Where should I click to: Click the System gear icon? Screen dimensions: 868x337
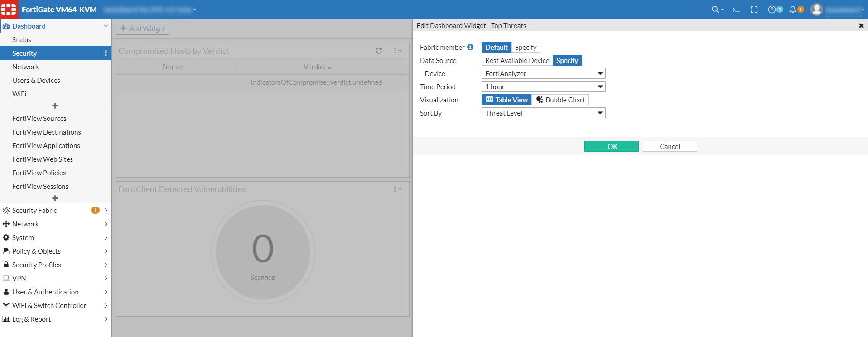pyautogui.click(x=6, y=237)
